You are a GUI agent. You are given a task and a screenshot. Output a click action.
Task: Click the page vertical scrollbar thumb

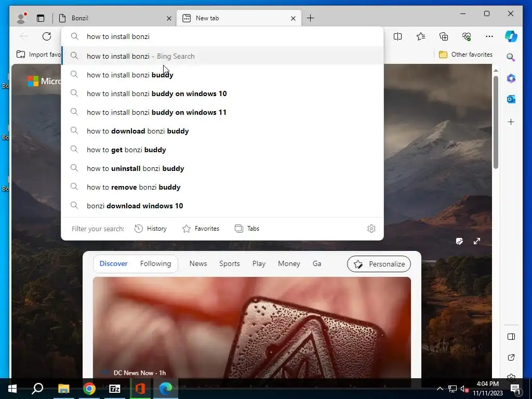(496, 122)
